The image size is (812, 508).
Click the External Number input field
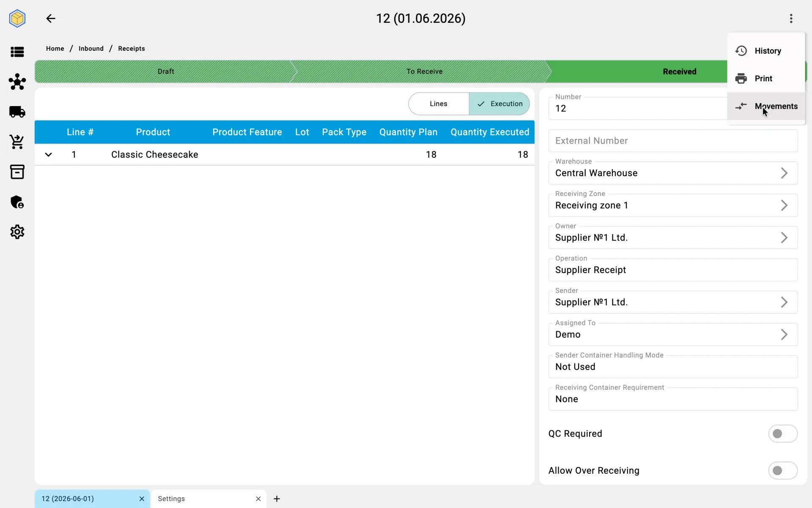pos(673,141)
